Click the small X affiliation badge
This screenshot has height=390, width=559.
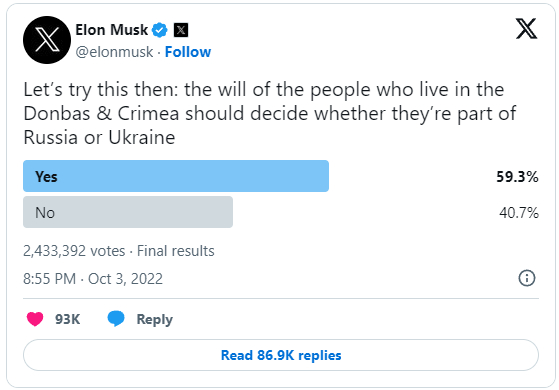pos(181,30)
